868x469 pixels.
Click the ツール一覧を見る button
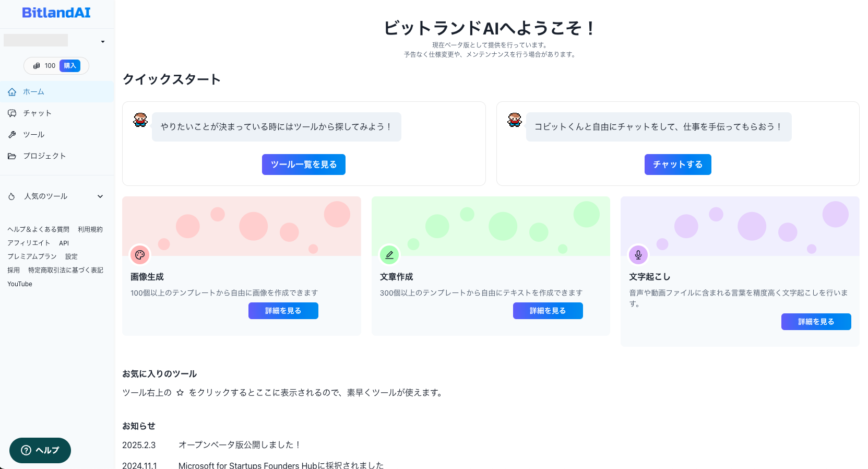(304, 165)
